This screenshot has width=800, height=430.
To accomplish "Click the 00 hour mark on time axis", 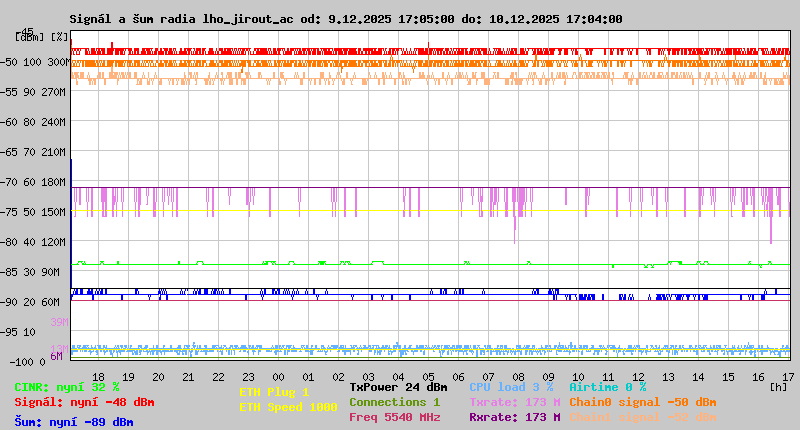I will (279, 377).
